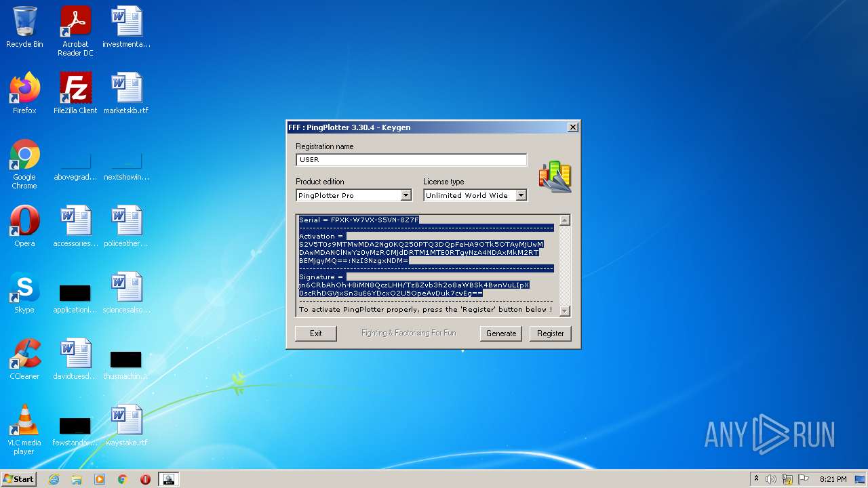Click the keygen title bar text

point(349,127)
